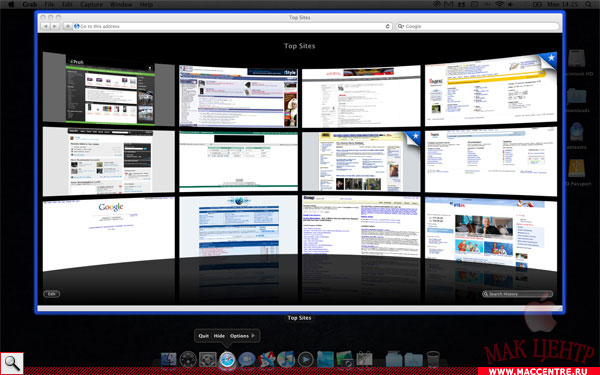Open the Google thumbnail in Top Sites

coord(108,234)
